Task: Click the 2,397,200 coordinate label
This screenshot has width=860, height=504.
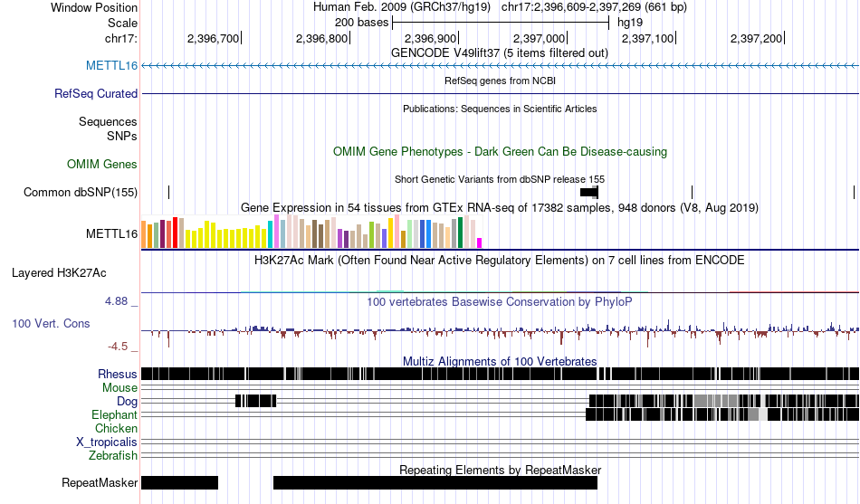Action: [756, 38]
